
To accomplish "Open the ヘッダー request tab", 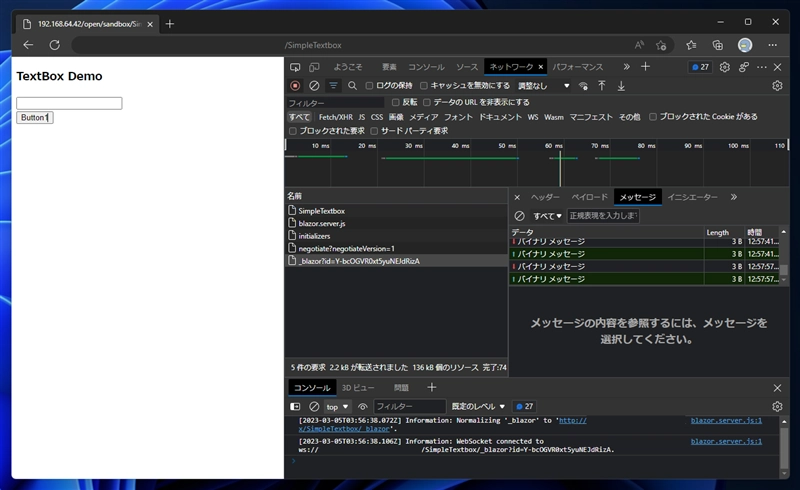I will tap(545, 197).
